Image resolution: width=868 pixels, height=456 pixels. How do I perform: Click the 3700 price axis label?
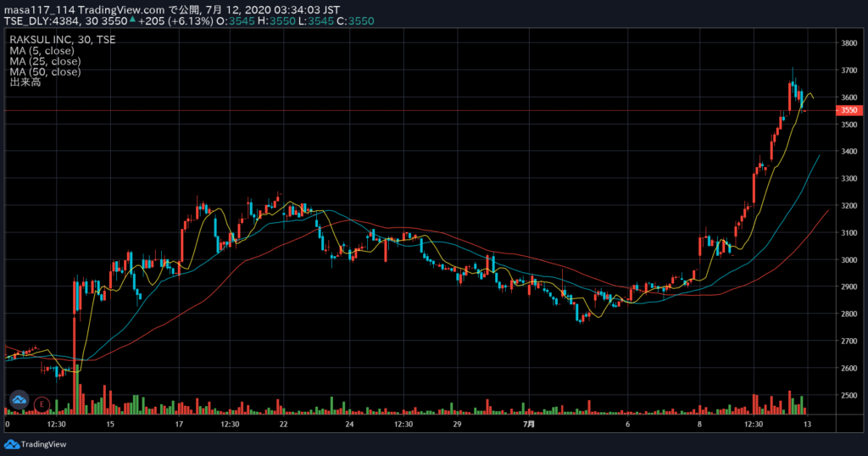[849, 70]
